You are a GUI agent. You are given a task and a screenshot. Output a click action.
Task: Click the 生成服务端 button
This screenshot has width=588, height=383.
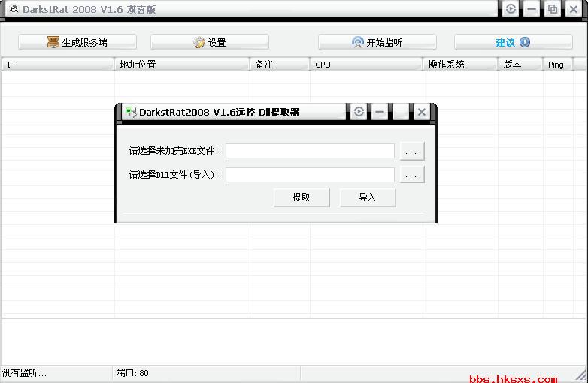77,42
